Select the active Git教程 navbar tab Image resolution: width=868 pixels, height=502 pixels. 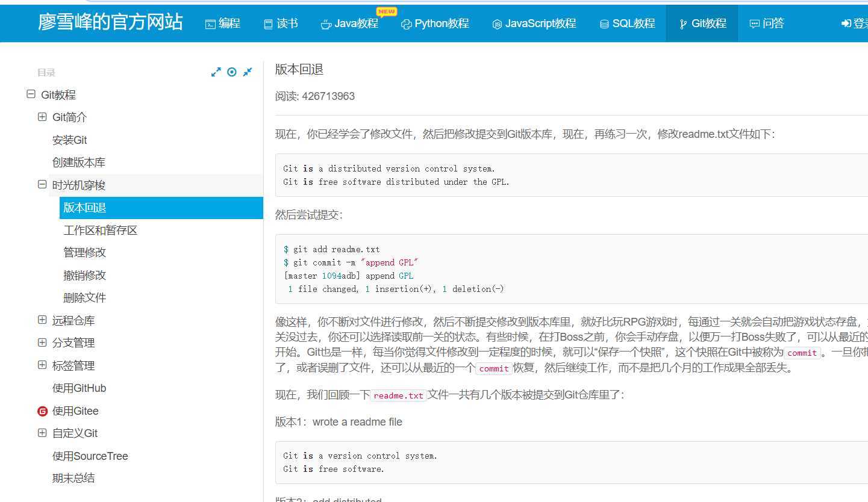coord(702,23)
